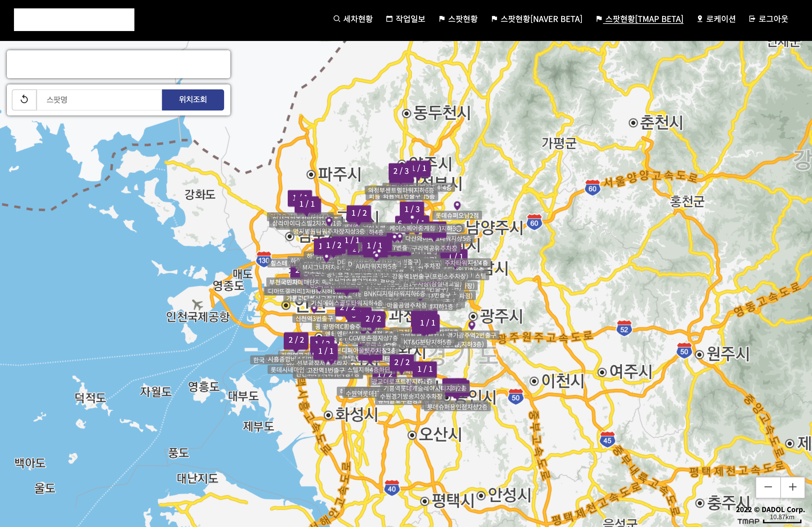Select the 1 / 3 cluster marker
812x527 pixels.
pos(412,209)
